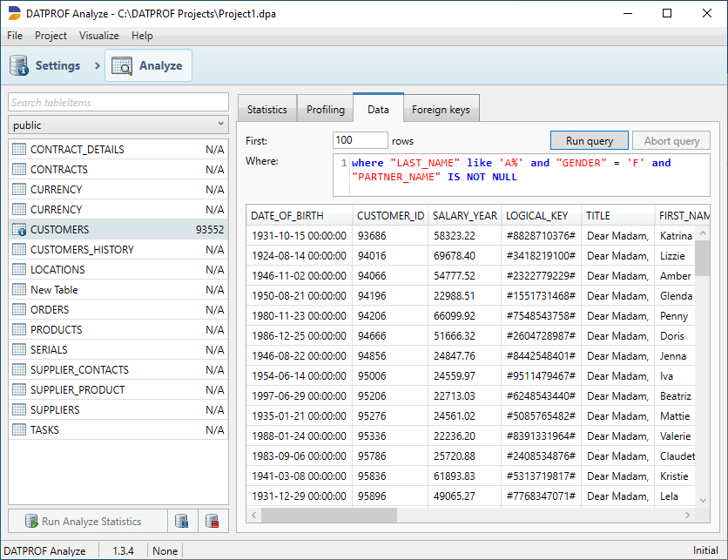Screen dimensions: 728x560
Task: Select the CUSTOMERS table icon
Action: (x=19, y=229)
